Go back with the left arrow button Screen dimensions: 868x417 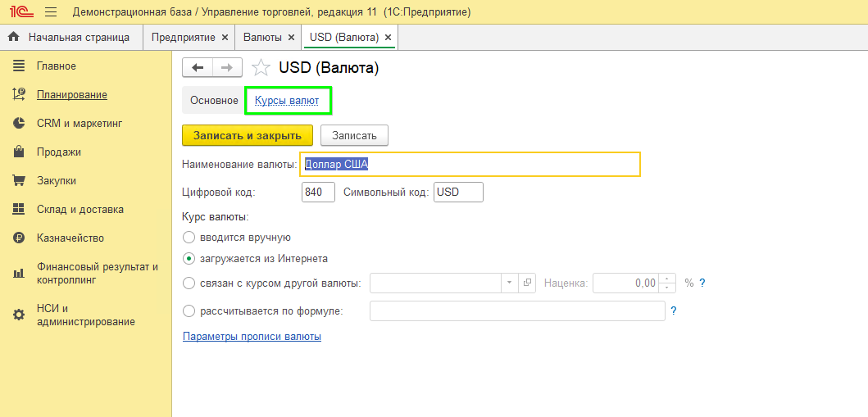pos(198,67)
